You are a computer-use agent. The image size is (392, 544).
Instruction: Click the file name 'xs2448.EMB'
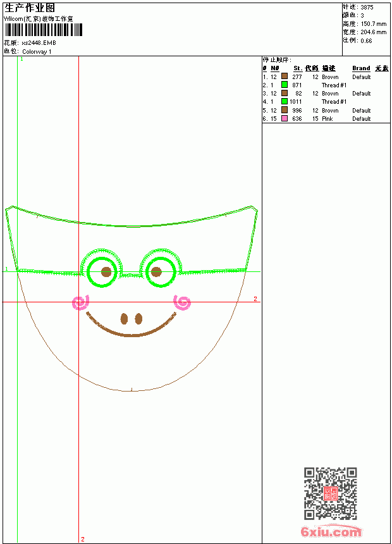click(x=39, y=43)
